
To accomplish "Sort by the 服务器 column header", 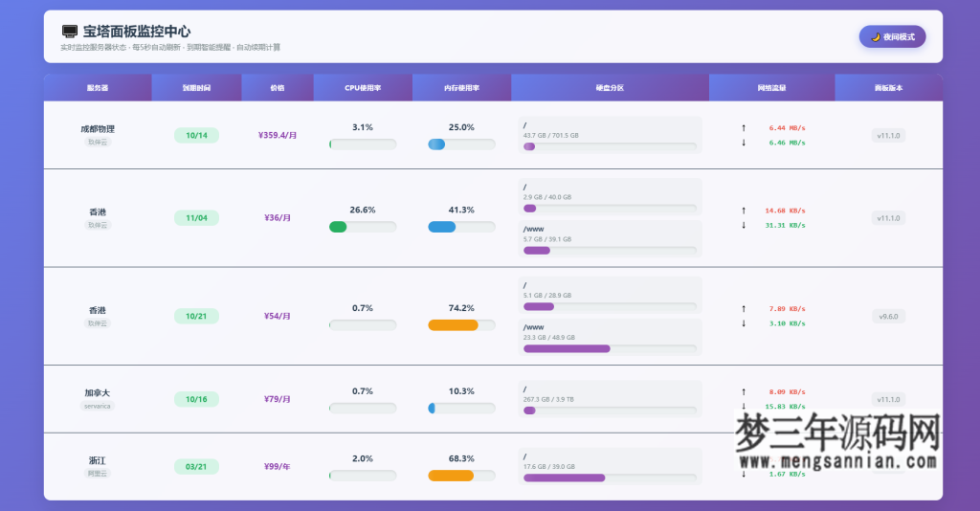I will [x=98, y=88].
